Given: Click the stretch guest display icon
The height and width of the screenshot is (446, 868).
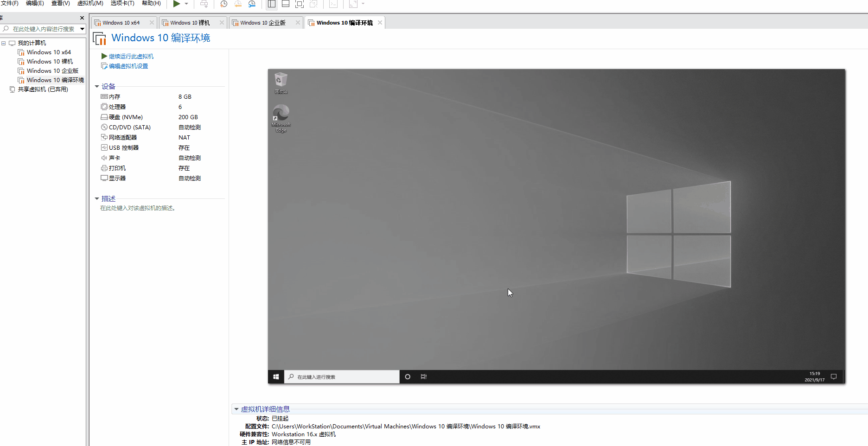Looking at the screenshot, I should point(353,4).
